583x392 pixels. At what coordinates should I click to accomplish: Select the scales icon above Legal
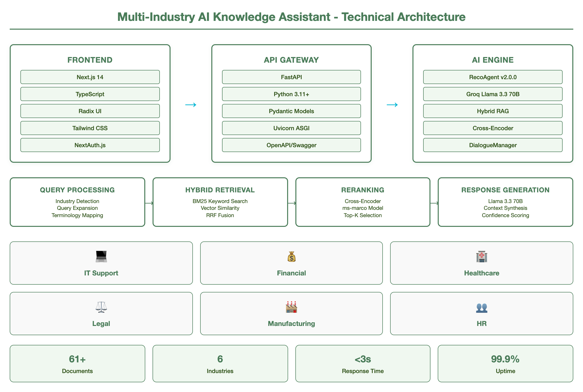coord(101,307)
